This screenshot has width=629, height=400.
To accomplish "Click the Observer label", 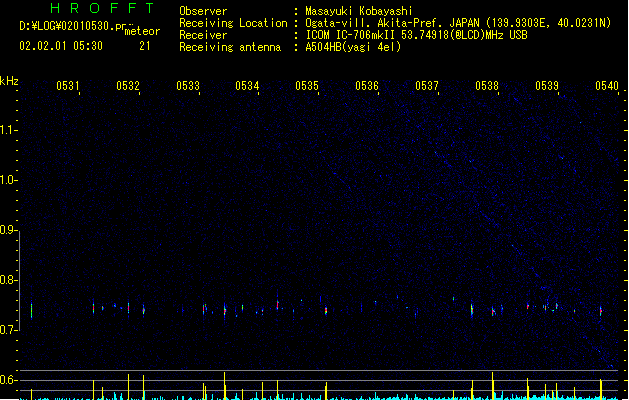I will (x=203, y=11).
